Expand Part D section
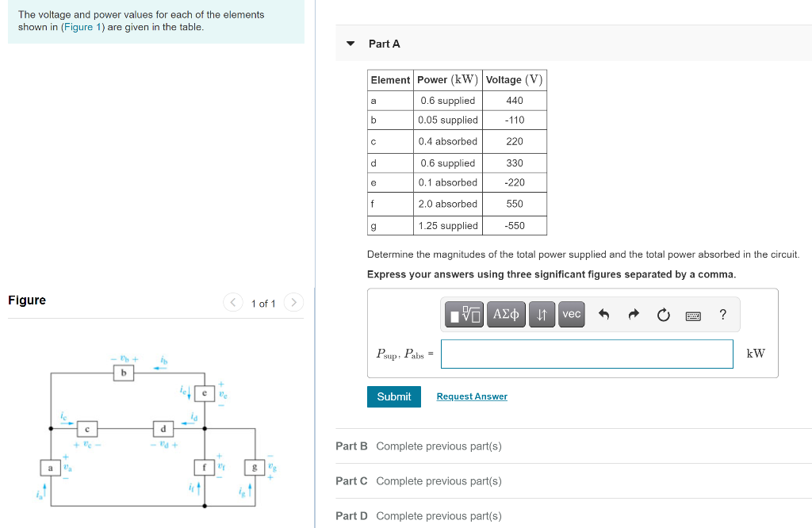The width and height of the screenshot is (812, 528). 351,515
